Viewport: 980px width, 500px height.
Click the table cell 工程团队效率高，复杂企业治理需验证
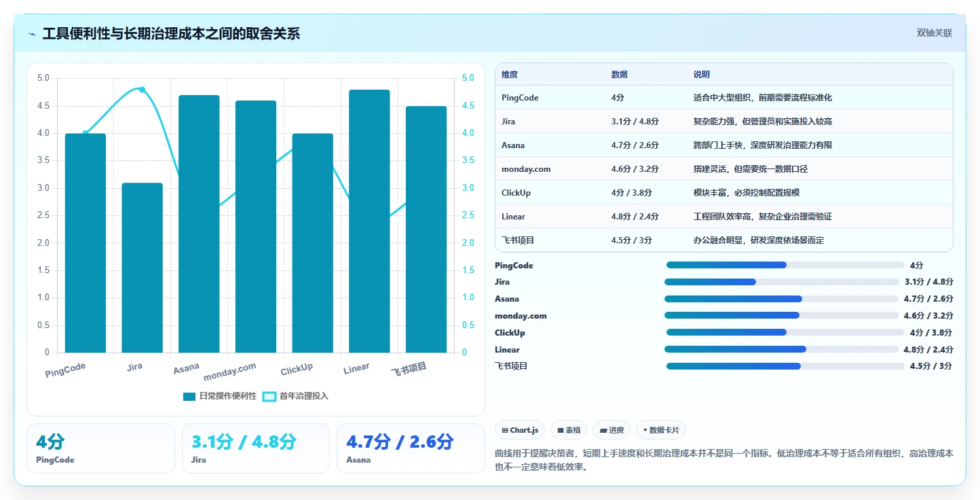click(x=763, y=217)
